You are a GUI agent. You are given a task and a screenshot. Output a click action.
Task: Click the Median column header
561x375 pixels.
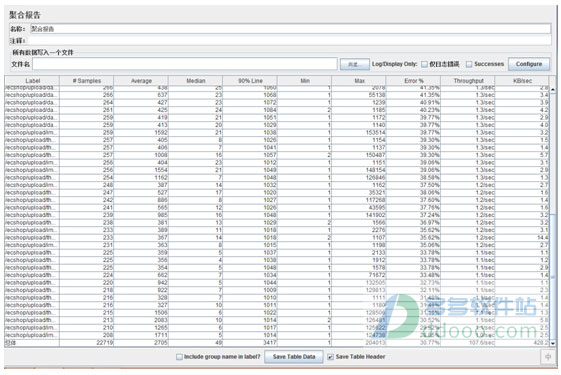point(196,81)
